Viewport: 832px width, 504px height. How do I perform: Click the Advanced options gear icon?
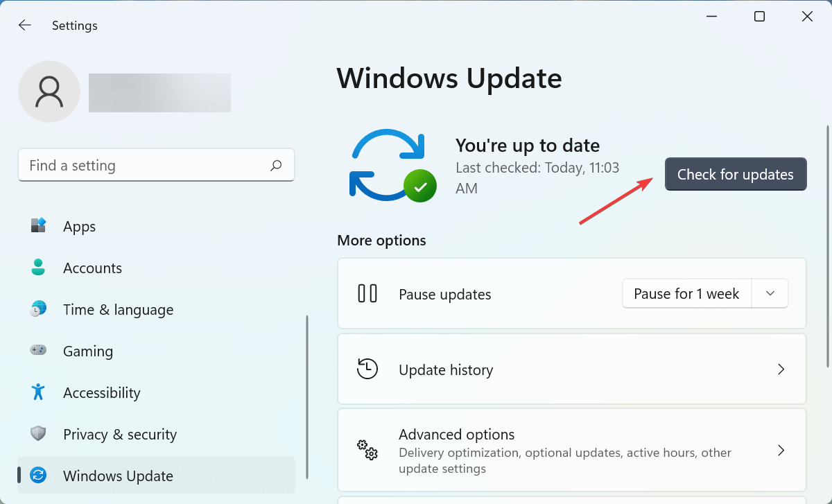[367, 451]
